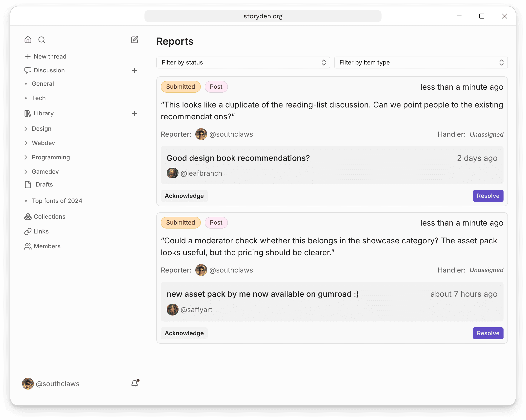Click the Drafts label in sidebar
The image size is (526, 420).
pos(44,185)
